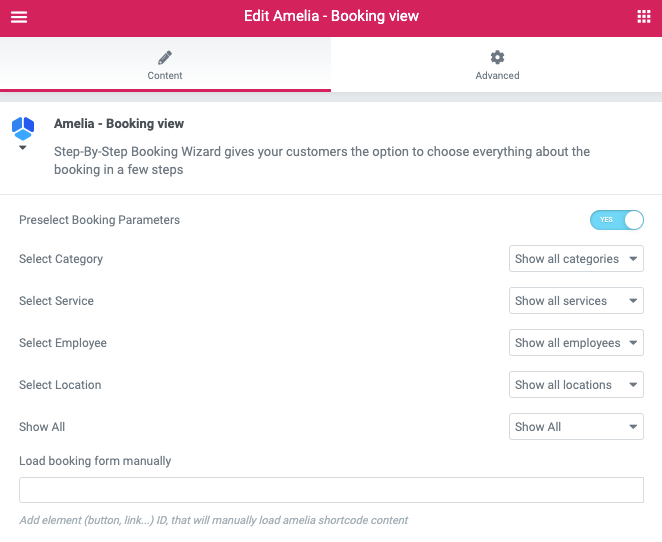
Task: Click the Load booking form manually field
Action: (331, 490)
